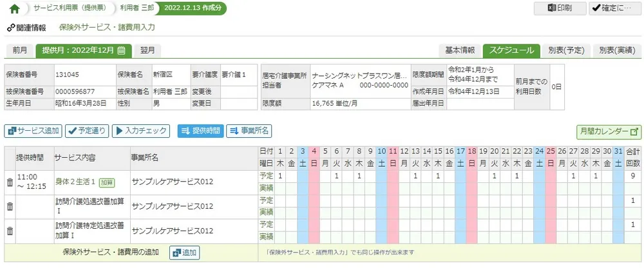The image size is (644, 268).
Task: Delete the 身体２生活１ service row
Action: 10,182
